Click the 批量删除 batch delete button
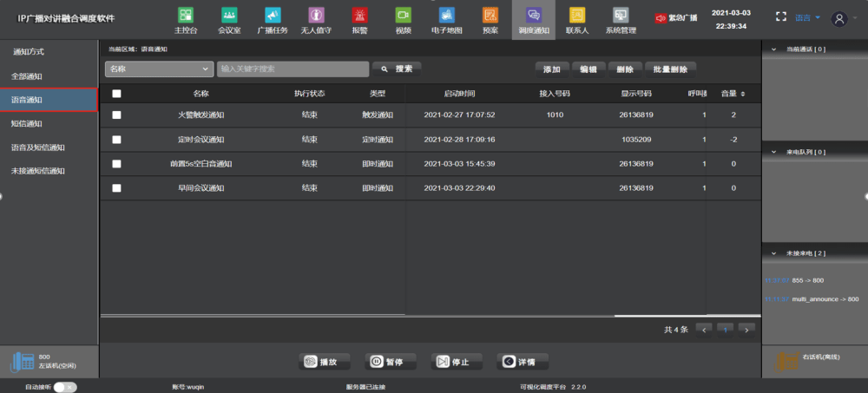This screenshot has width=868, height=393. pos(670,69)
